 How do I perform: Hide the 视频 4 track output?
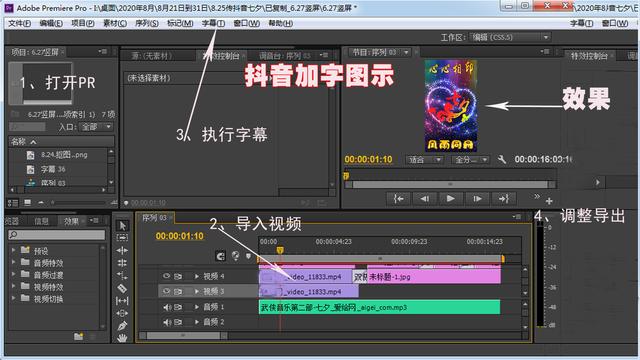coord(166,276)
